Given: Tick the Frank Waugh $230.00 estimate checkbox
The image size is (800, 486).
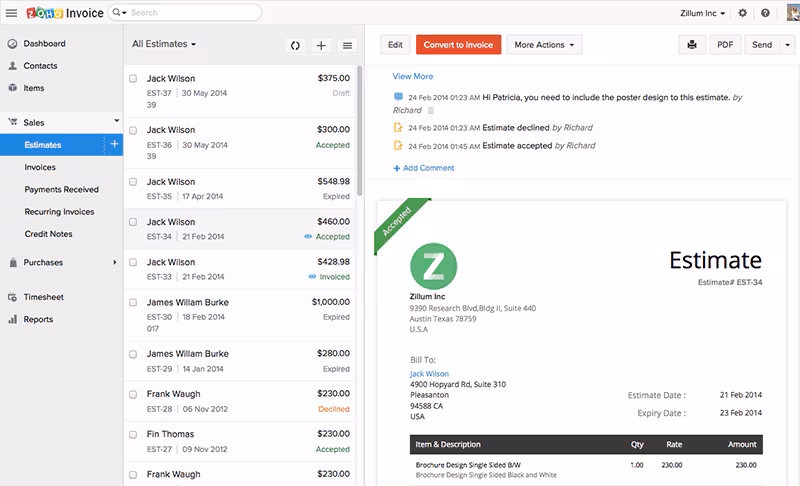Looking at the screenshot, I should (x=133, y=394).
